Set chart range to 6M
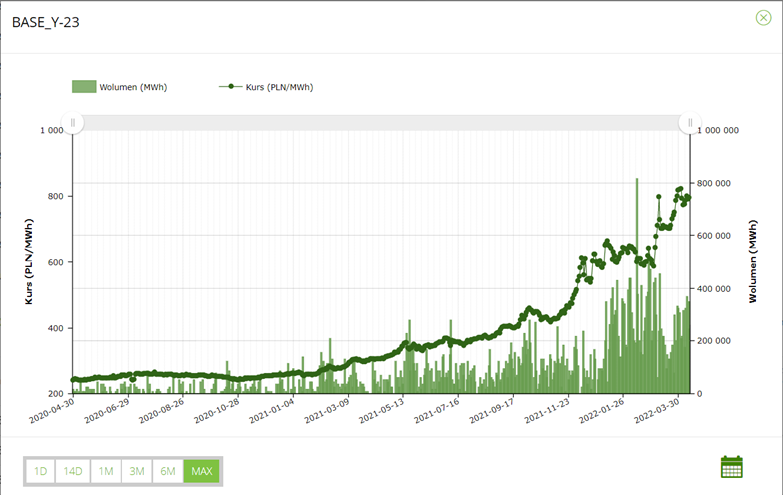Image resolution: width=783 pixels, height=495 pixels. point(168,471)
